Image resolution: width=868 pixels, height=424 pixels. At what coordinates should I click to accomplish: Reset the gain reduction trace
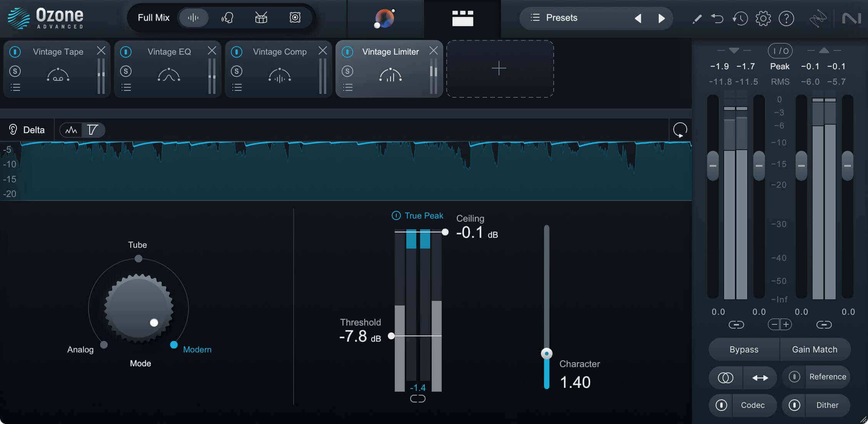click(680, 130)
